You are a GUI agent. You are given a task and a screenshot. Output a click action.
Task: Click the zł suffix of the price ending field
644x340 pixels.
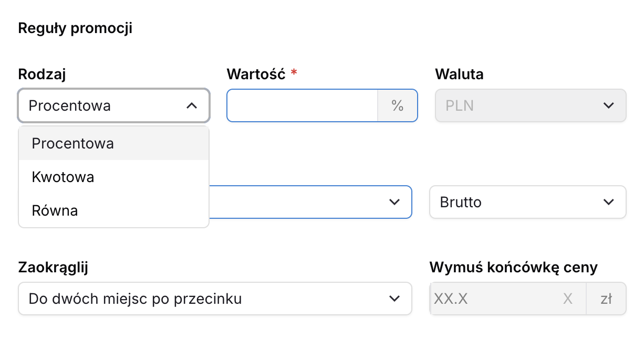pyautogui.click(x=606, y=299)
